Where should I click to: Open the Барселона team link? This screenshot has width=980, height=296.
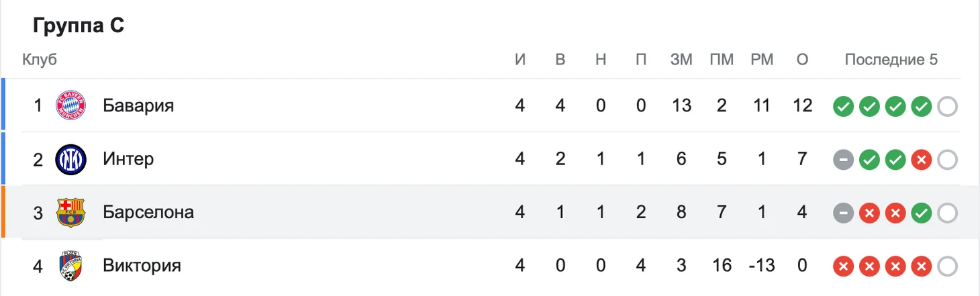[x=148, y=212]
